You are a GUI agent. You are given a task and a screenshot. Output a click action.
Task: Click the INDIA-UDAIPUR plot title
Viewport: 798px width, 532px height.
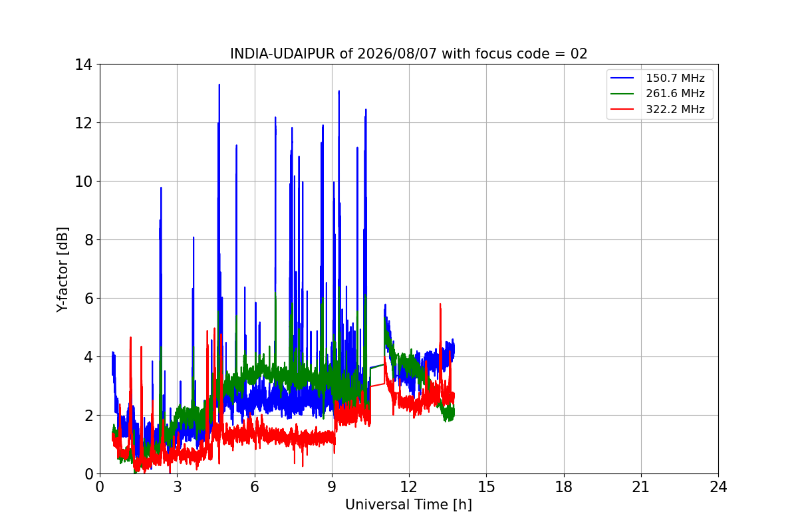tap(409, 54)
